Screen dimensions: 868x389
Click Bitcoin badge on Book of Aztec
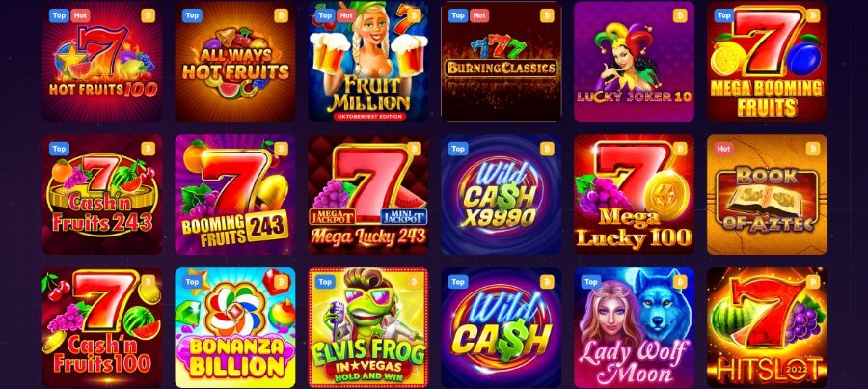[x=812, y=149]
